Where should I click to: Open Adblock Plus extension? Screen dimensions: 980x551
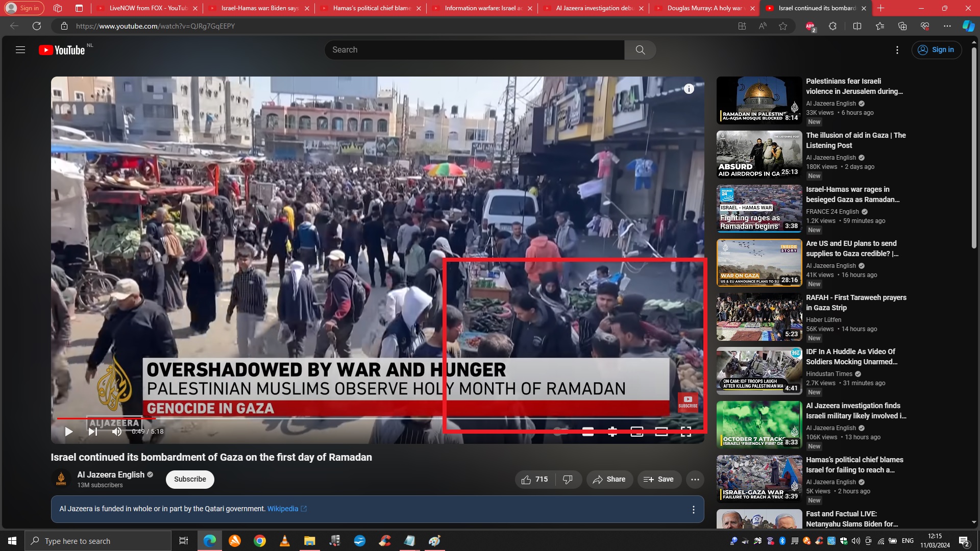pos(810,27)
